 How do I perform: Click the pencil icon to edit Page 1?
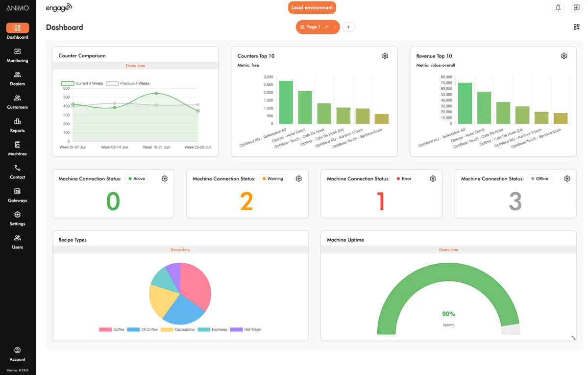tap(326, 27)
